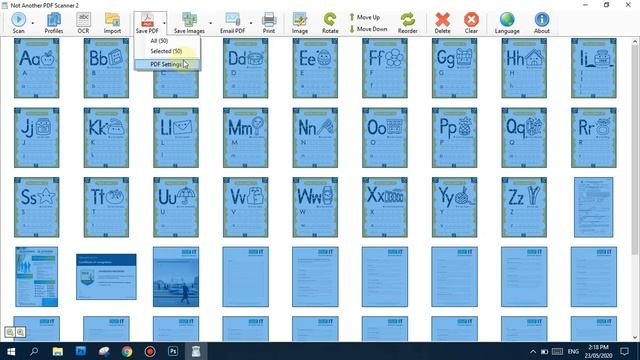The width and height of the screenshot is (640, 360).
Task: Select the Aa alphabet page thumbnail
Action: coord(37,68)
